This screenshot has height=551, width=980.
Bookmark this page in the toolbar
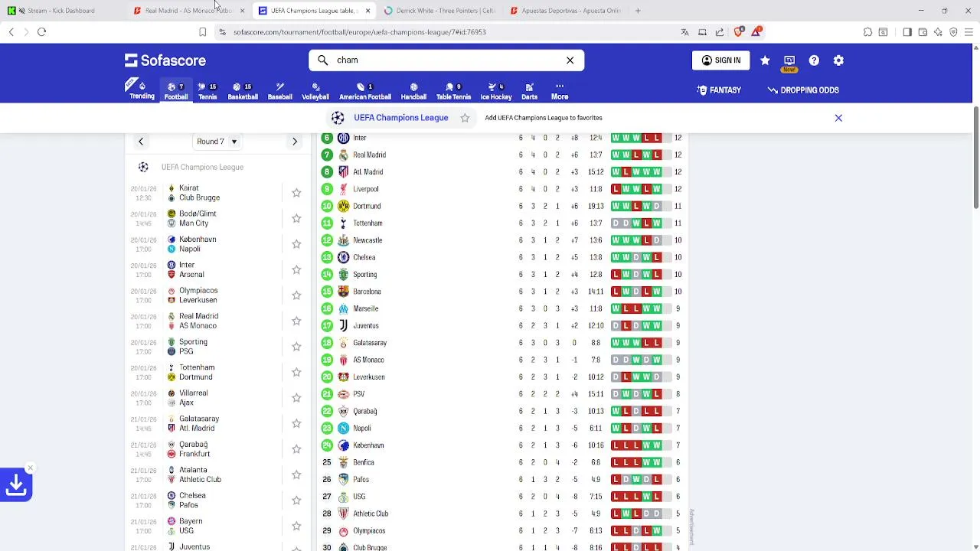[x=202, y=32]
